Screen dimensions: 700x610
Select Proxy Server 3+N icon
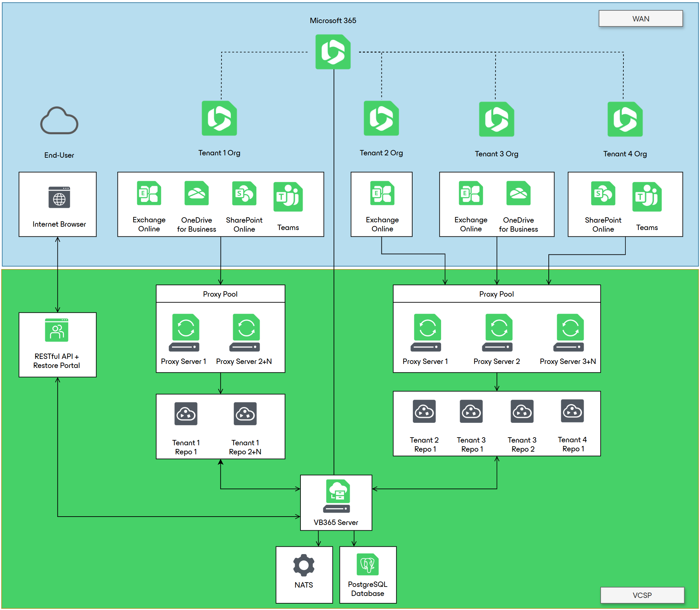pyautogui.click(x=568, y=332)
